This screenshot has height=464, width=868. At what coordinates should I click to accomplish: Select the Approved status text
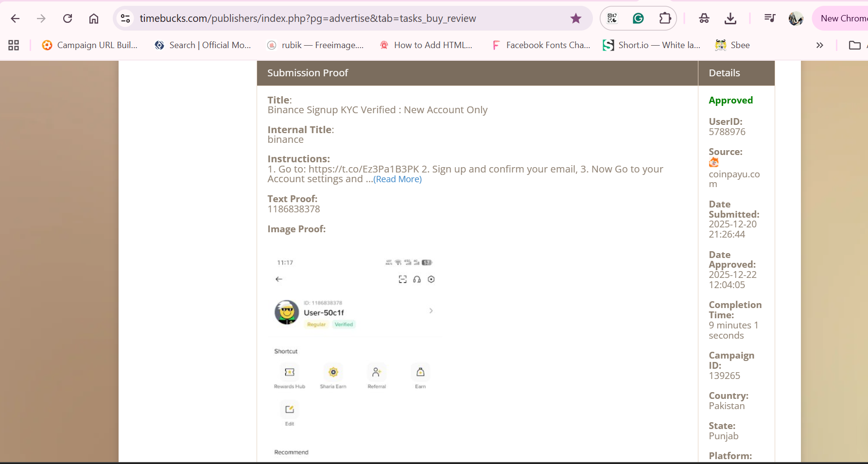(x=730, y=100)
